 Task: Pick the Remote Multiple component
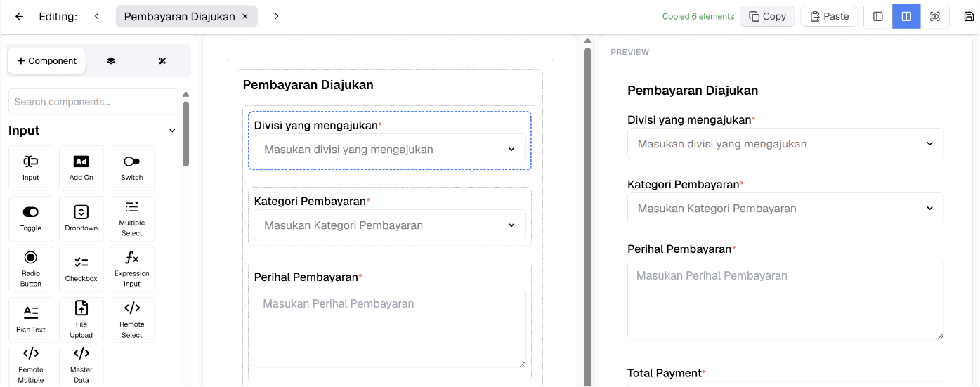tap(31, 367)
